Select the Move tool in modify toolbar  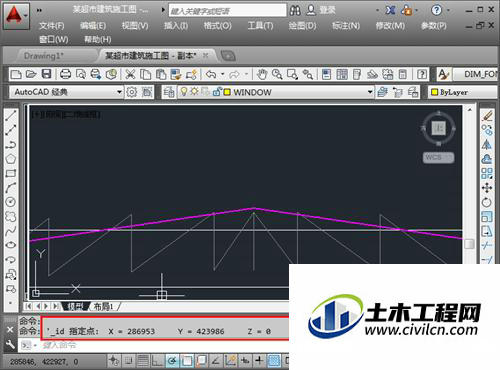click(x=487, y=188)
